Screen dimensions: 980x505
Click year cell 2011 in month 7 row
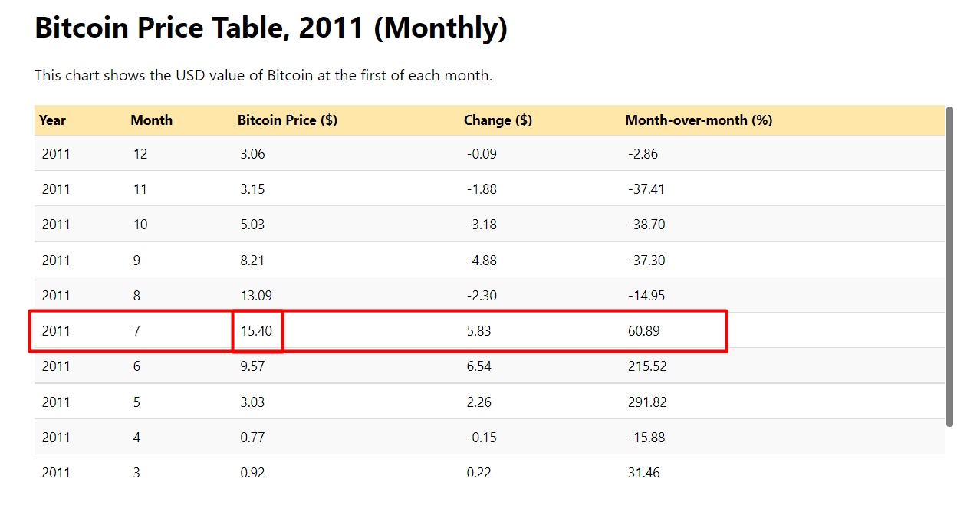point(56,331)
